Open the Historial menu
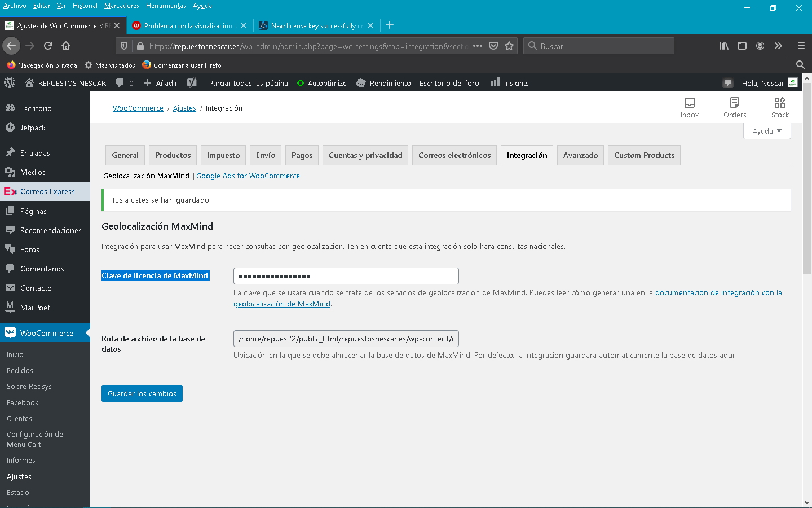812x508 pixels. click(x=85, y=6)
